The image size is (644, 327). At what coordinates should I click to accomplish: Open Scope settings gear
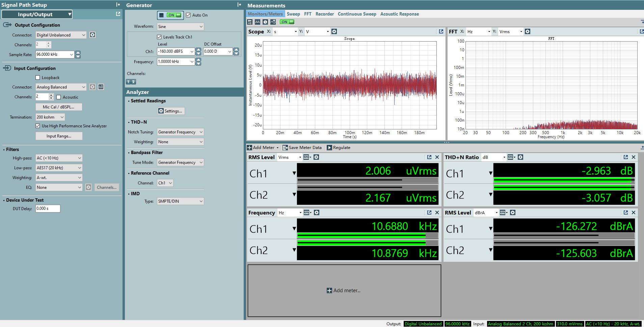tap(334, 31)
